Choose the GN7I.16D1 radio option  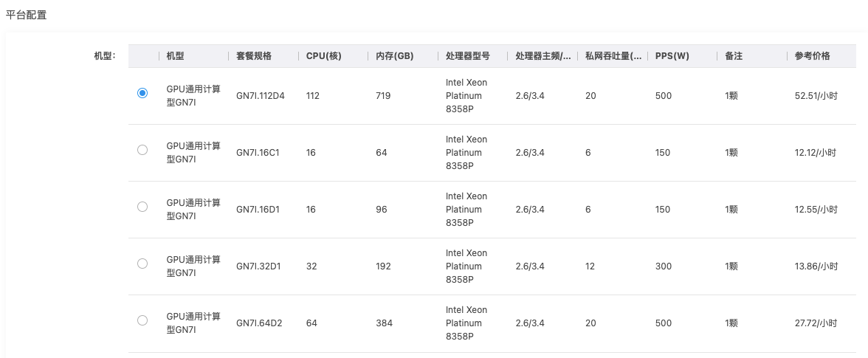click(x=142, y=207)
